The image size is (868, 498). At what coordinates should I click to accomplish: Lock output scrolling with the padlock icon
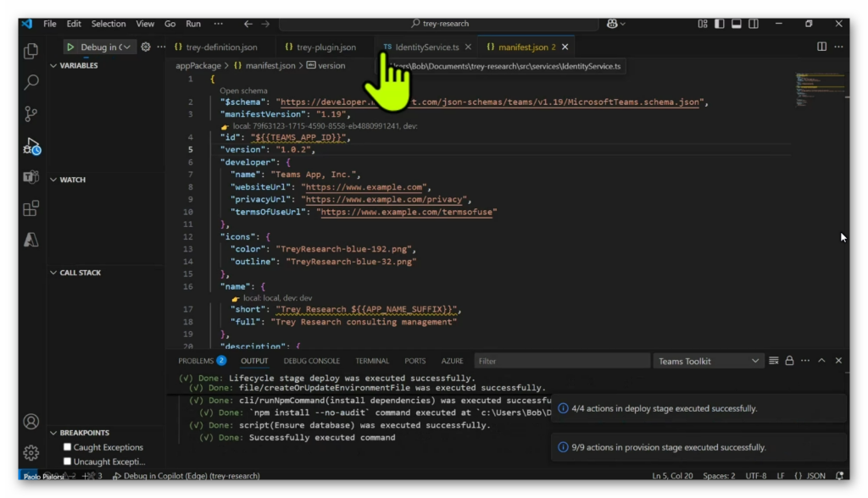(789, 361)
